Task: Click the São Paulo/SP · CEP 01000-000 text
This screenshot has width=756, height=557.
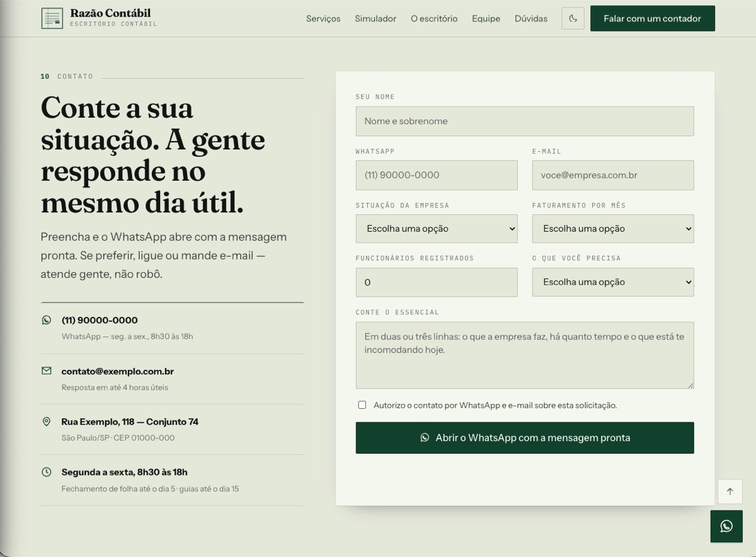Action: pos(118,438)
